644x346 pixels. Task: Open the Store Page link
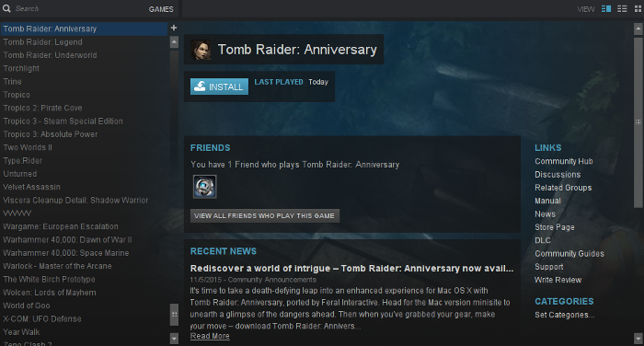(555, 227)
